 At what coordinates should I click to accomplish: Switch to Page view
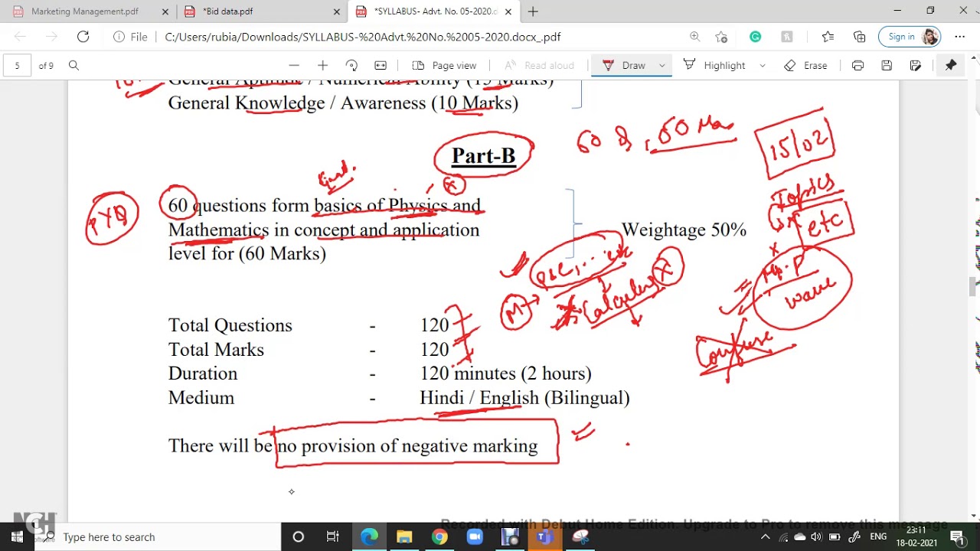click(445, 65)
